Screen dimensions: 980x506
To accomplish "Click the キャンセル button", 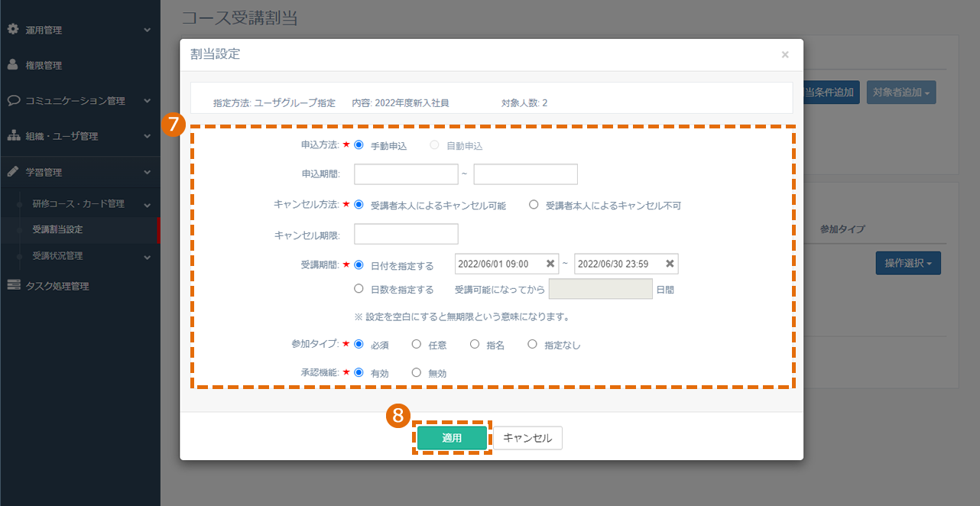I will point(527,438).
